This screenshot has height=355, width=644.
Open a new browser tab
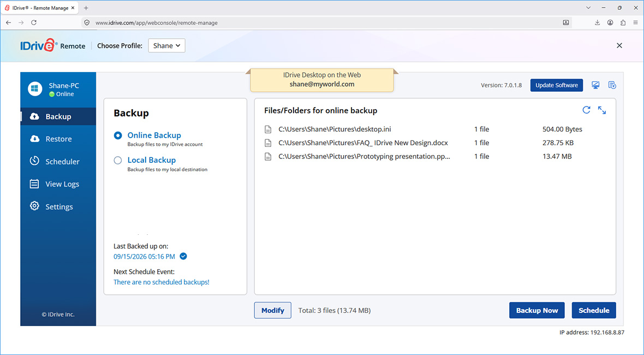point(86,8)
